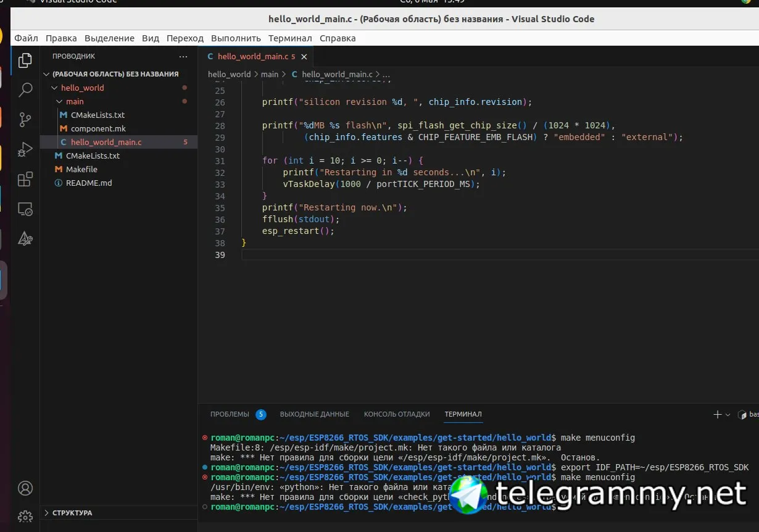Open the Explorer panel more actions ellipsis
Image resolution: width=759 pixels, height=532 pixels.
tap(183, 56)
